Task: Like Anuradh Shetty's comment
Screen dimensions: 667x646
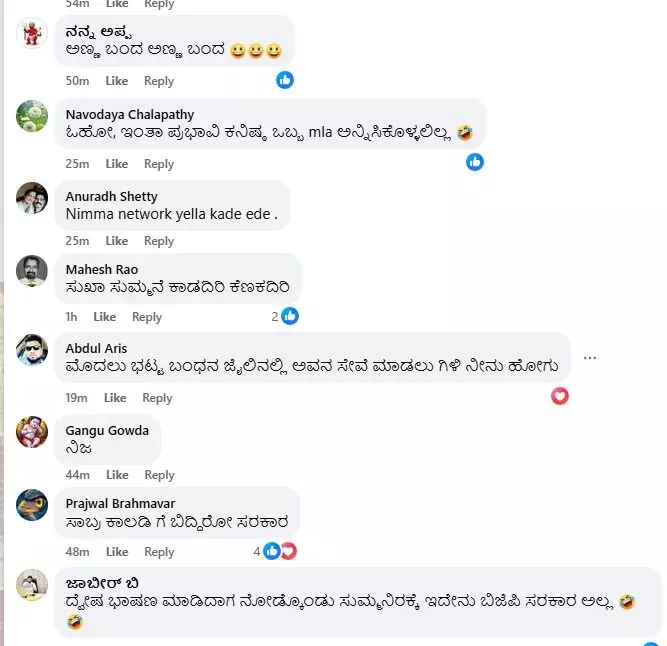Action: click(117, 241)
